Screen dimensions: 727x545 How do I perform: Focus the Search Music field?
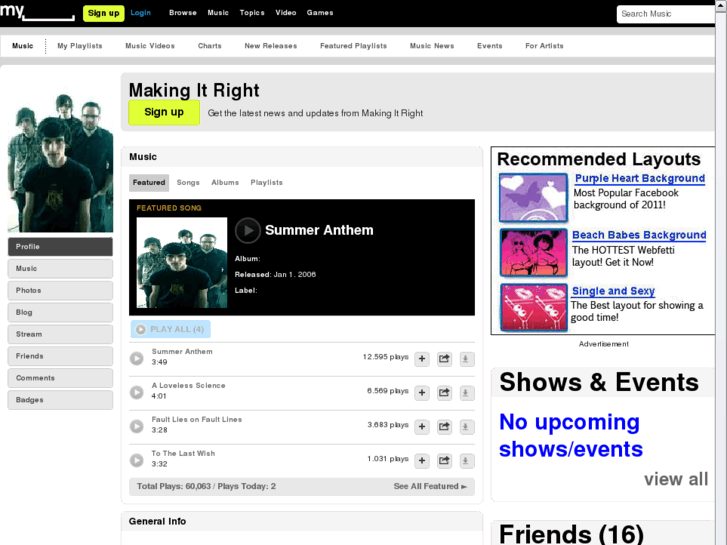666,14
